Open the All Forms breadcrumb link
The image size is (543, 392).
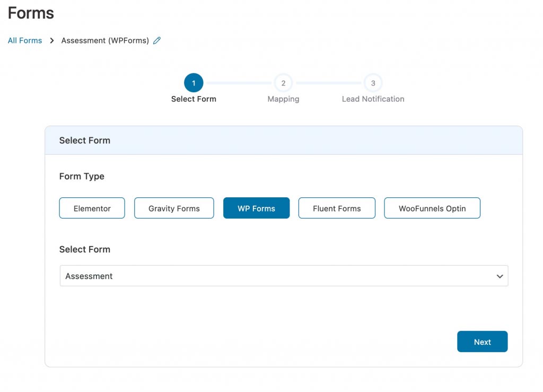click(25, 40)
